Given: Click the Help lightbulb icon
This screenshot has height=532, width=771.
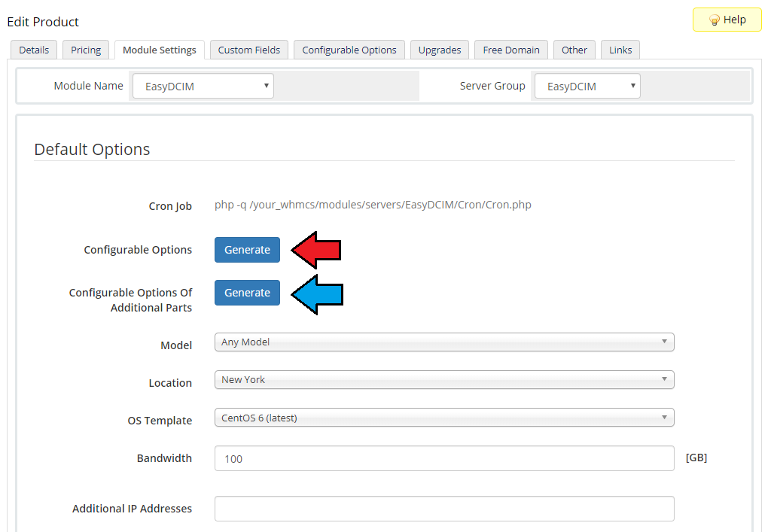Looking at the screenshot, I should [x=715, y=20].
